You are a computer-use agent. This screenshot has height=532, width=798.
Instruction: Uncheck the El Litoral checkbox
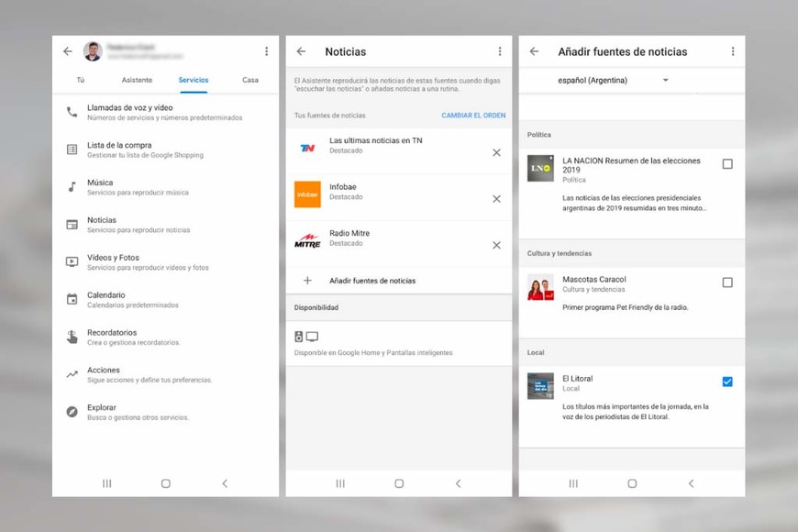tap(727, 382)
